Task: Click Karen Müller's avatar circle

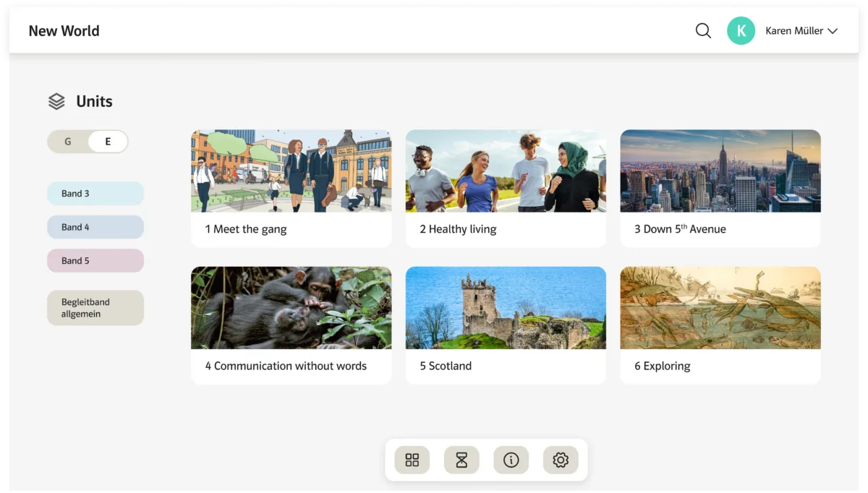Action: [741, 31]
